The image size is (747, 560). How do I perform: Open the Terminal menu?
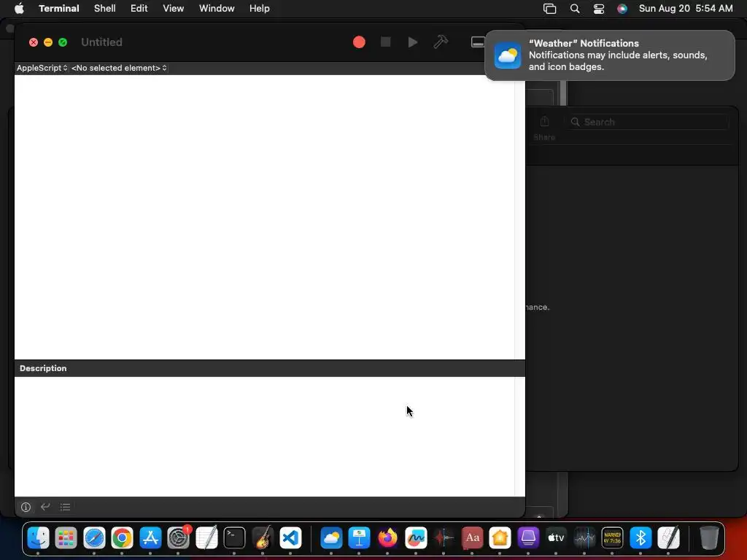pos(58,8)
